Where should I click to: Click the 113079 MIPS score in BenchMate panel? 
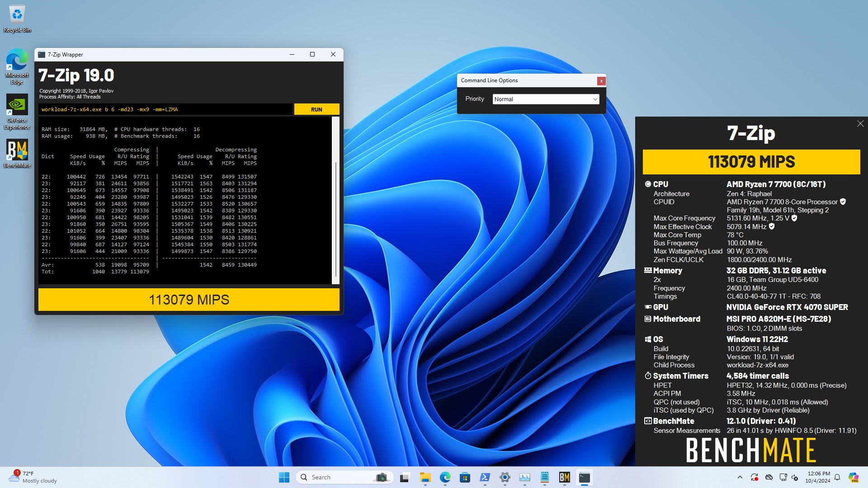coord(751,162)
